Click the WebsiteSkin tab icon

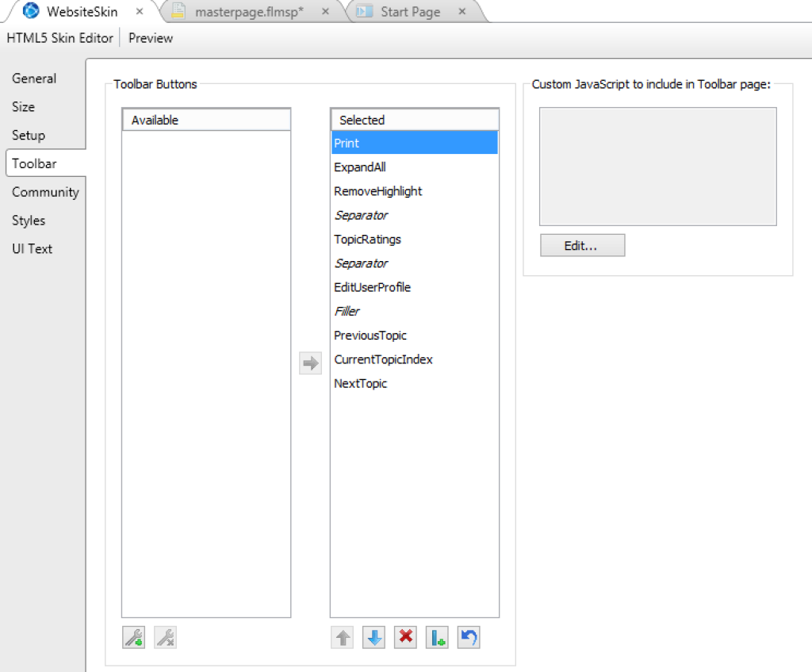[x=31, y=10]
